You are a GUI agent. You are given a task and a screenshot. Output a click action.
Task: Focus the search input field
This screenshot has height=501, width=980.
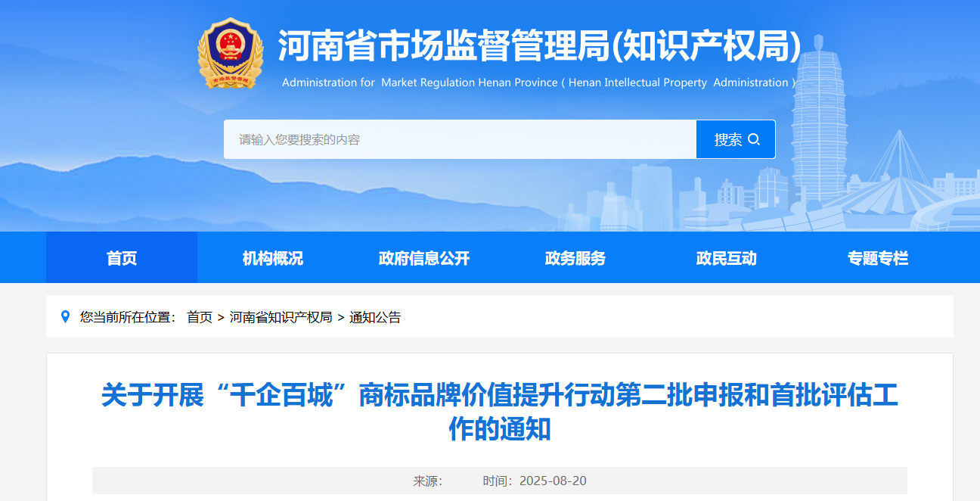460,139
